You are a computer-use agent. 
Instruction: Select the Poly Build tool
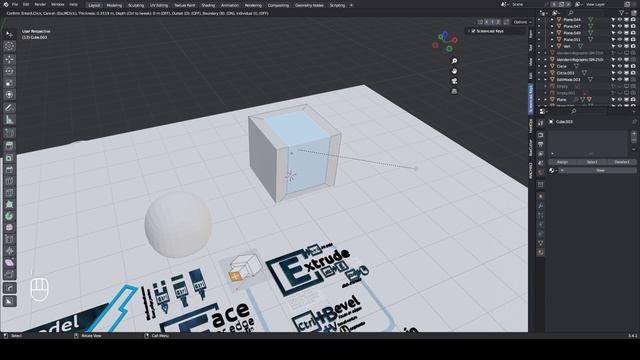click(x=9, y=204)
